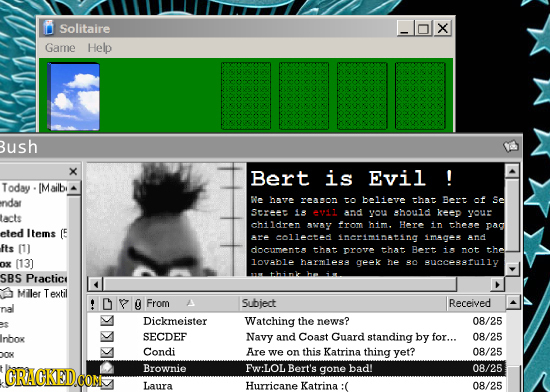
Task: Open the Game menu in Solitaire
Action: [60, 47]
